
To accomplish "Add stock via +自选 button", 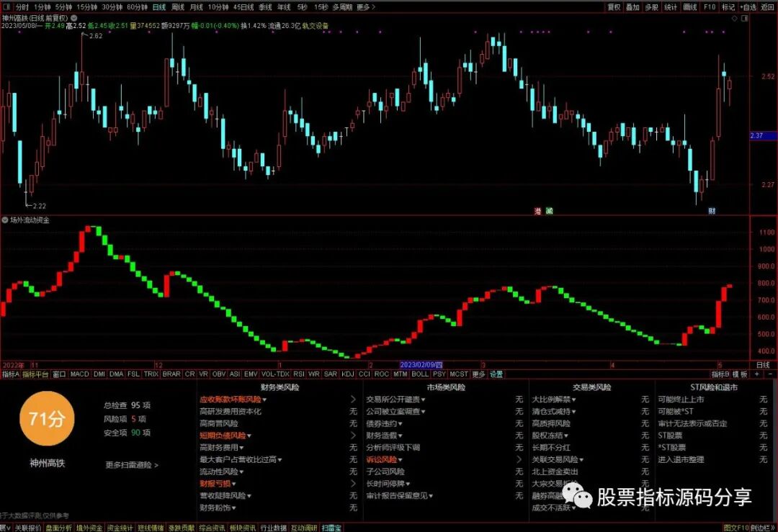I will click(748, 7).
